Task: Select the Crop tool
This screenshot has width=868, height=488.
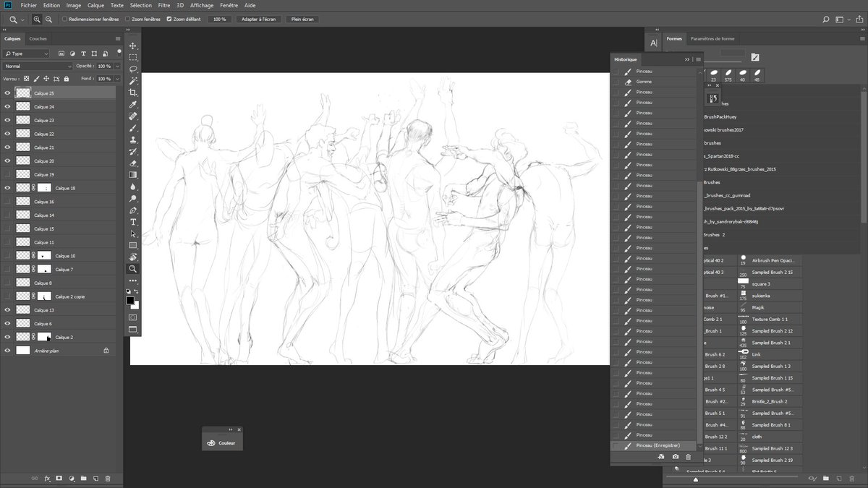Action: tap(133, 93)
